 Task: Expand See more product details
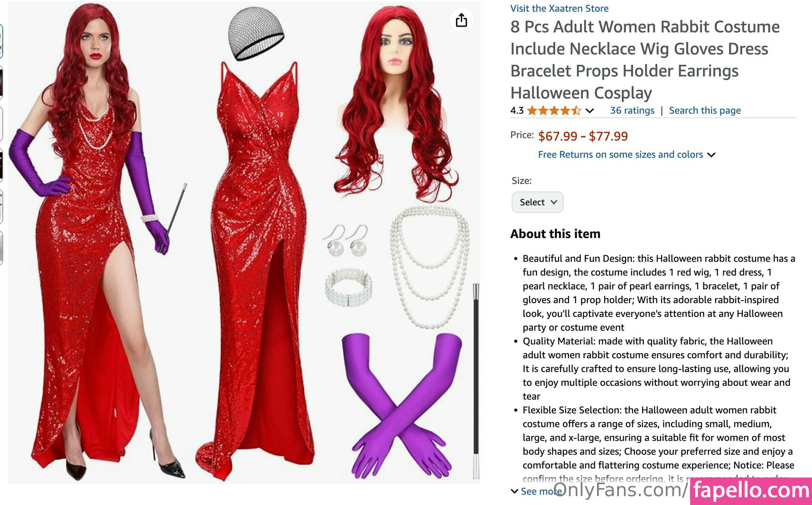tap(536, 491)
